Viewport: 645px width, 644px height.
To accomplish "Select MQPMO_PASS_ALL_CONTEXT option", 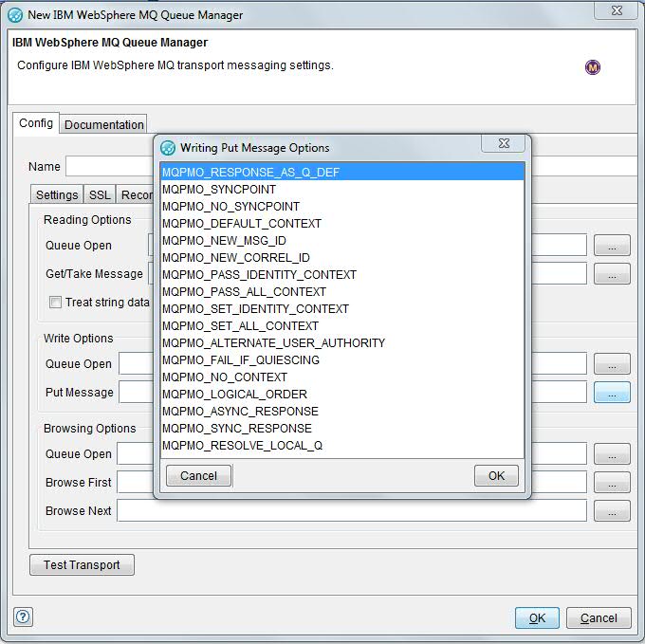I will click(x=342, y=291).
